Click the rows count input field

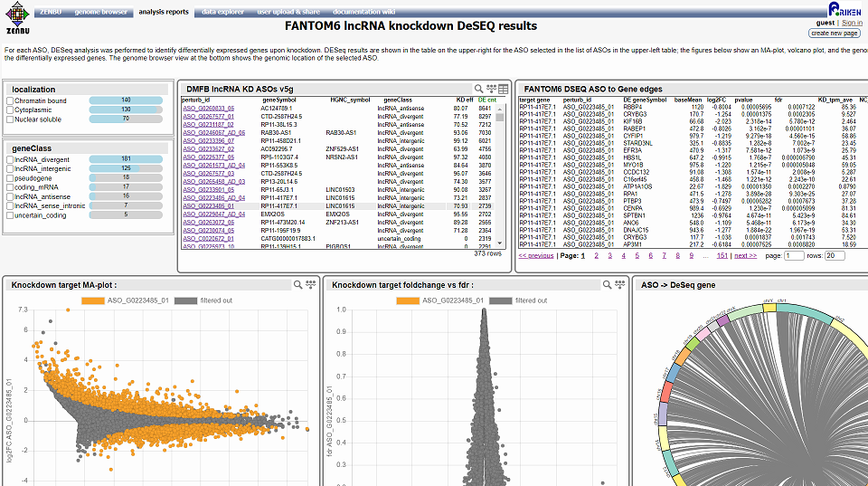835,256
